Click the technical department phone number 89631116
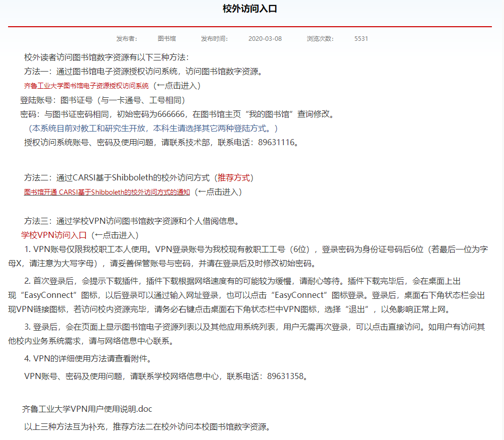 pyautogui.click(x=276, y=142)
